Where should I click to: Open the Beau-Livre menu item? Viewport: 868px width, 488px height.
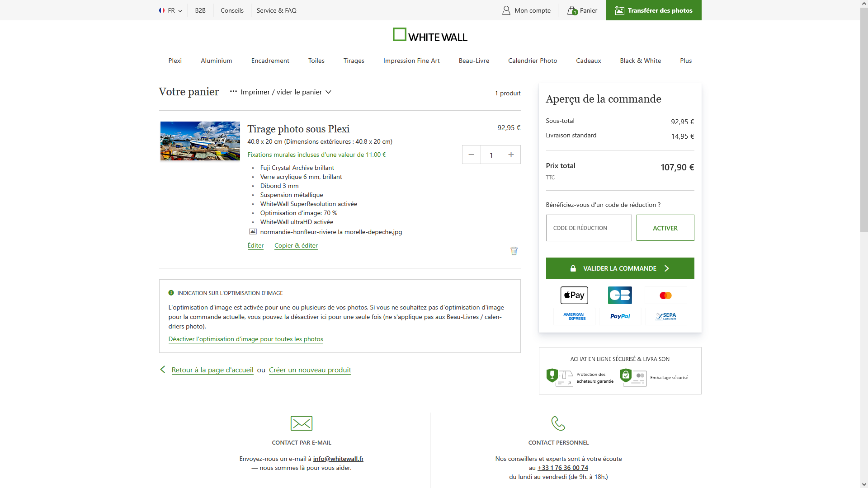(x=474, y=61)
